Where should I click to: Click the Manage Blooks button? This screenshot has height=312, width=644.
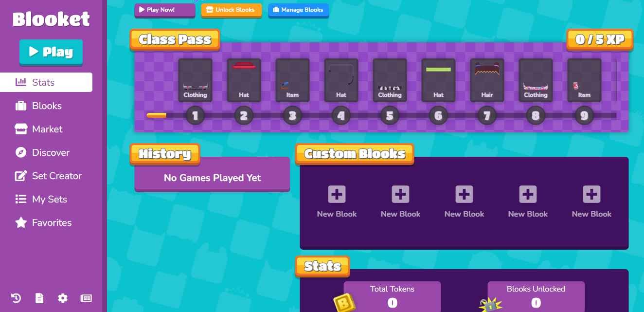coord(298,10)
